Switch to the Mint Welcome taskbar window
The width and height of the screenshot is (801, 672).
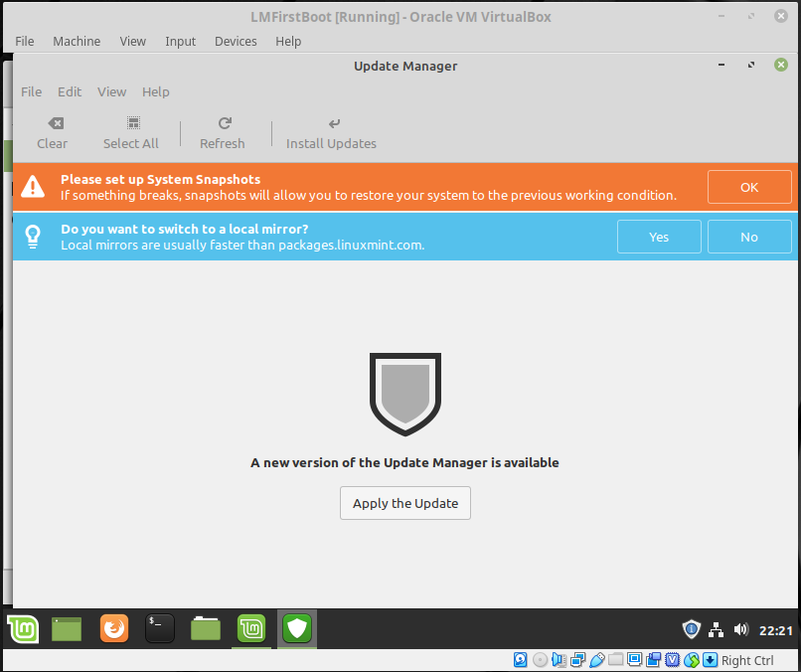pyautogui.click(x=251, y=628)
